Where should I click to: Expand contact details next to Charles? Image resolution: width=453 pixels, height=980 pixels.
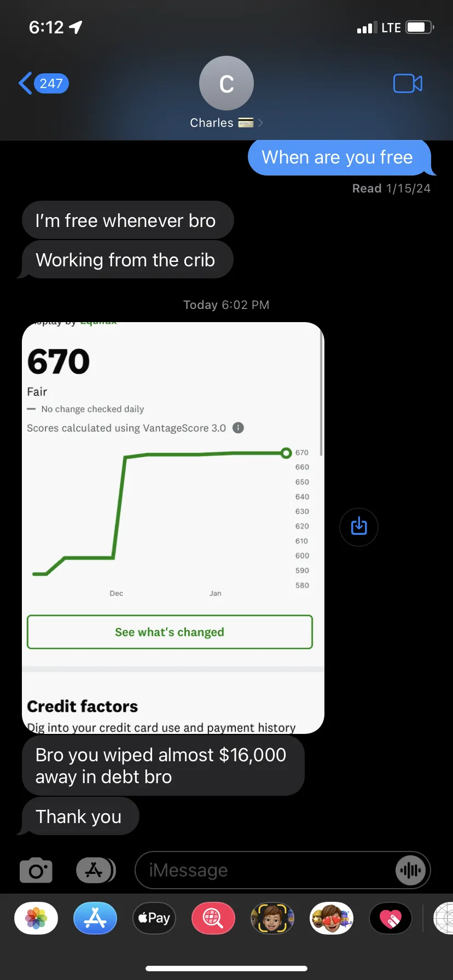[x=260, y=122]
